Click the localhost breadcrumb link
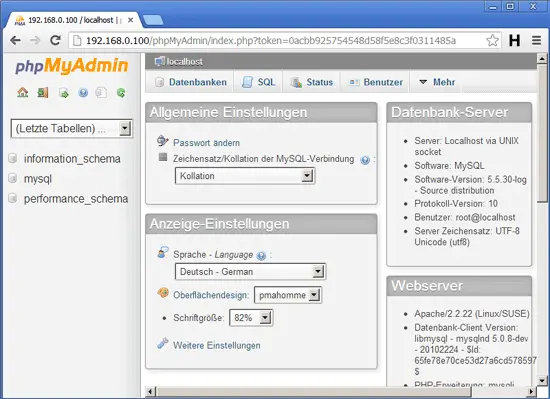This screenshot has height=399, width=550. 185,62
